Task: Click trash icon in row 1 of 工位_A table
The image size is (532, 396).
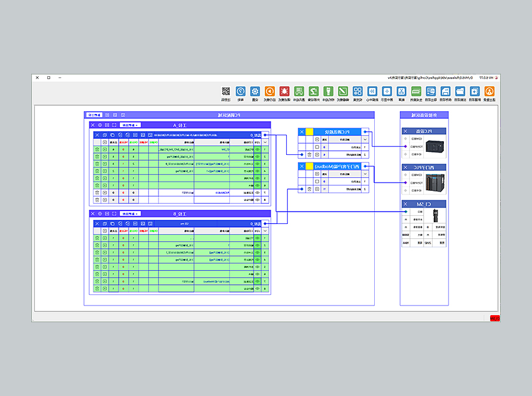Action: point(97,150)
